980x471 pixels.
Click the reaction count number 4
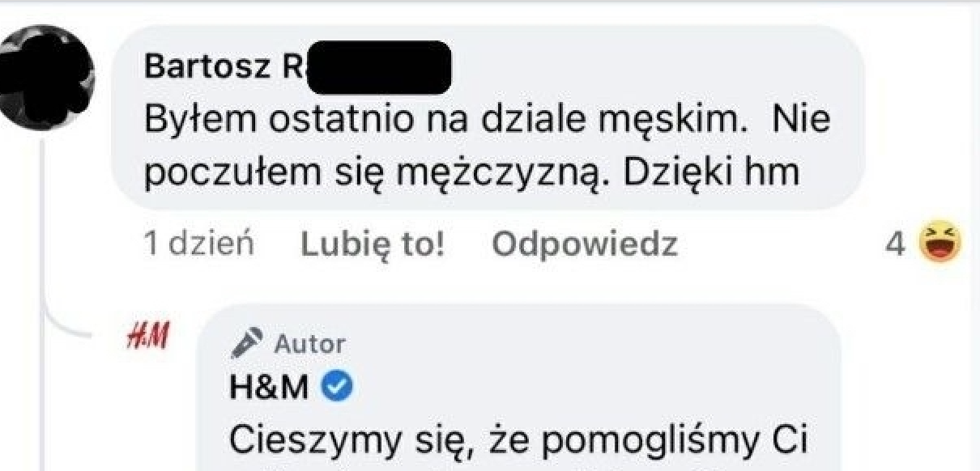(894, 245)
